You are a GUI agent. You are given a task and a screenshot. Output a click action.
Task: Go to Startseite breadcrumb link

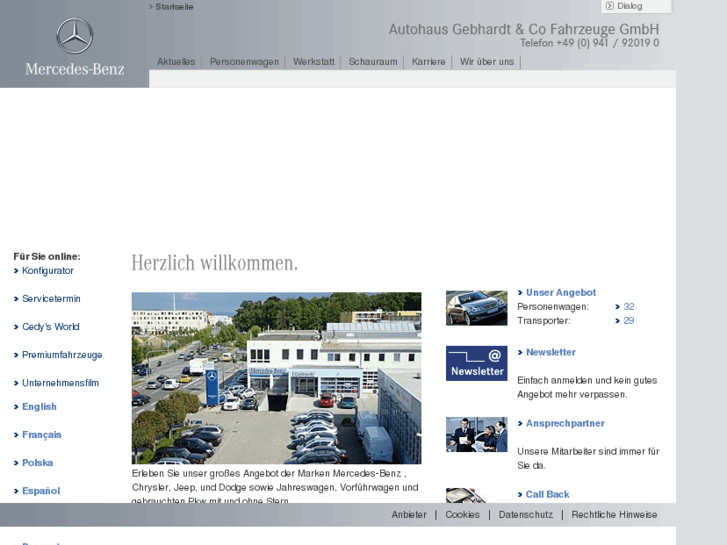[174, 7]
